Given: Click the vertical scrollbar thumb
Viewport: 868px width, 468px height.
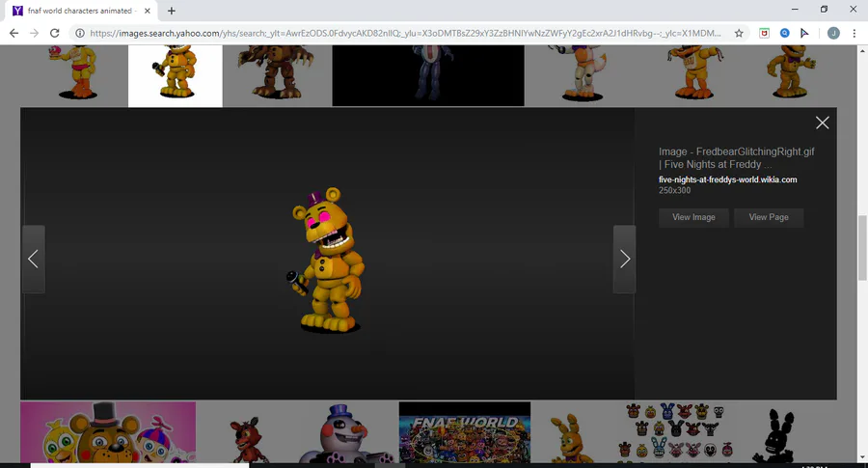Looking at the screenshot, I should click(862, 248).
